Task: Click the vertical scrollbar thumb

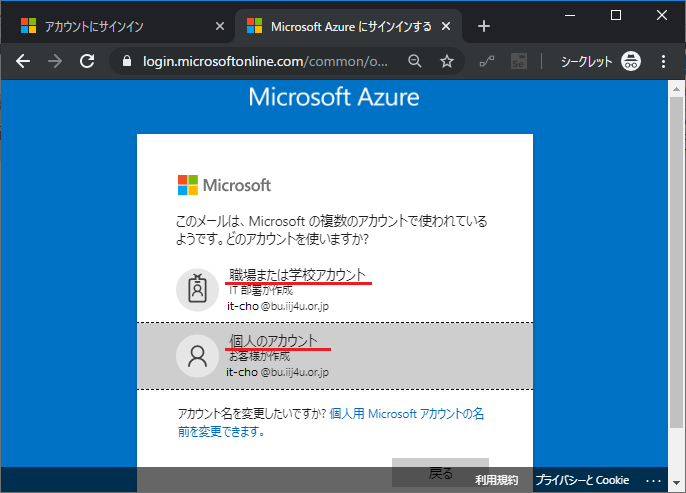Action: pos(676,262)
